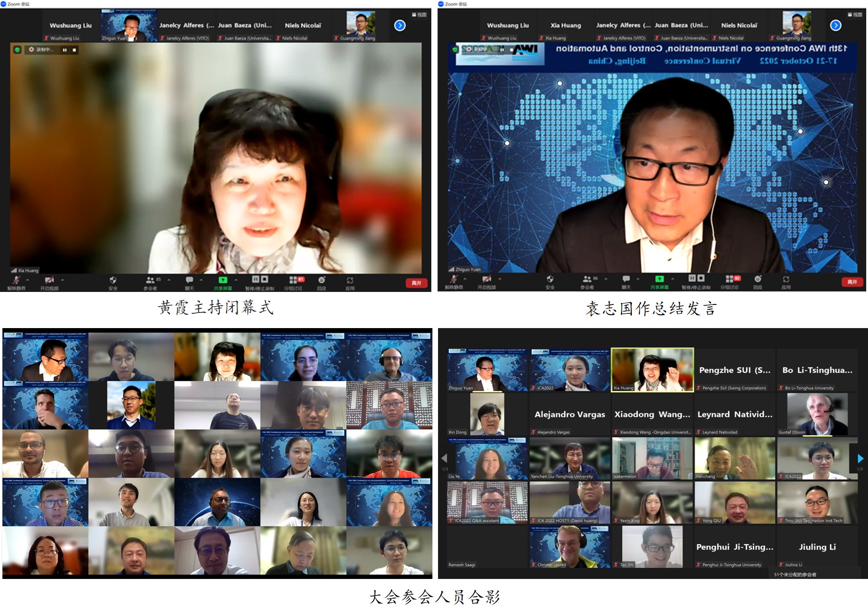This screenshot has height=616, width=868.
Task: Show next thumbnails with blue arrow, left window
Action: pos(400,25)
